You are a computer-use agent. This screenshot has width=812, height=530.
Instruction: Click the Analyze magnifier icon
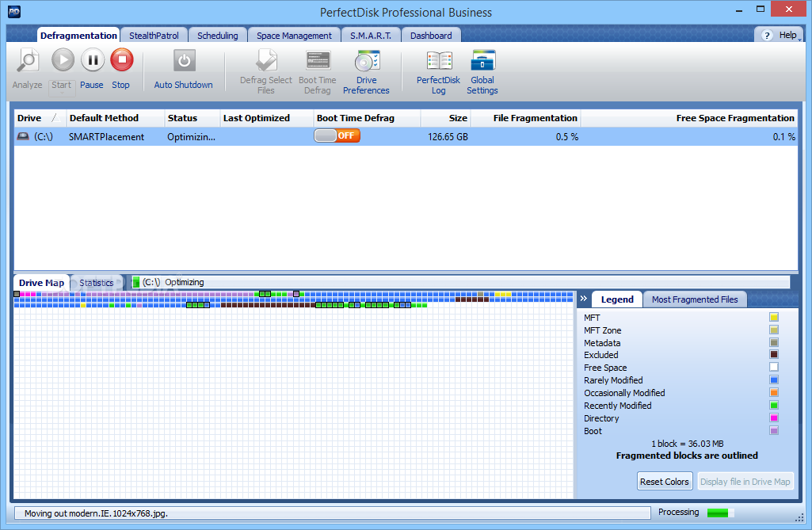click(x=28, y=61)
